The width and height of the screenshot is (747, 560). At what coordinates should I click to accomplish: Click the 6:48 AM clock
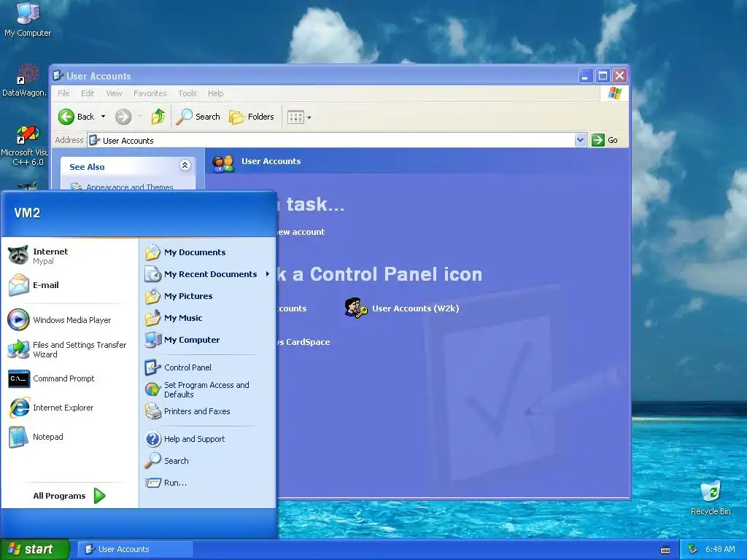click(x=720, y=549)
